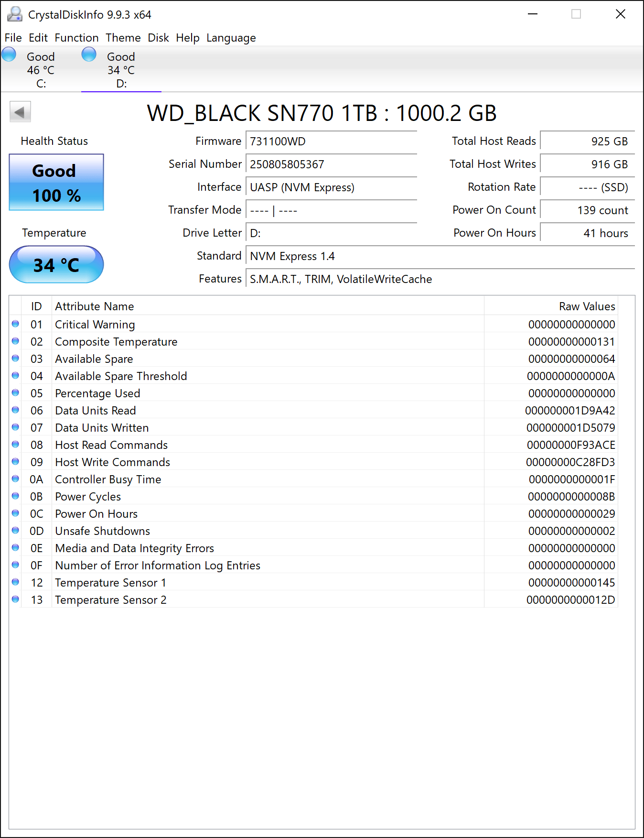Image resolution: width=644 pixels, height=838 pixels.
Task: Open the Function menu
Action: (x=76, y=38)
